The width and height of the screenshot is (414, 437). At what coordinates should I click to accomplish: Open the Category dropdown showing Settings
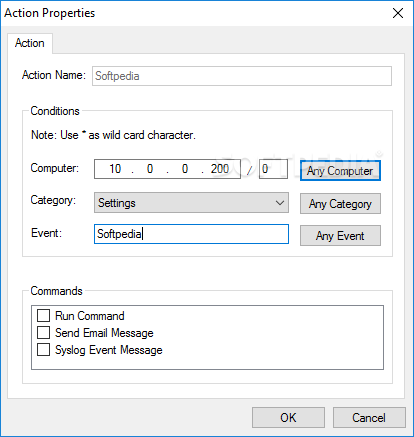191,203
